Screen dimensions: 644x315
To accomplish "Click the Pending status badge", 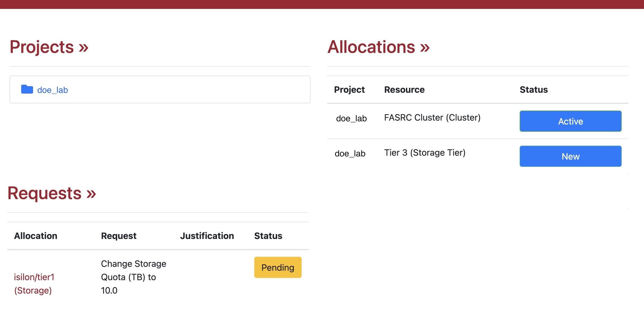I will pos(278,267).
